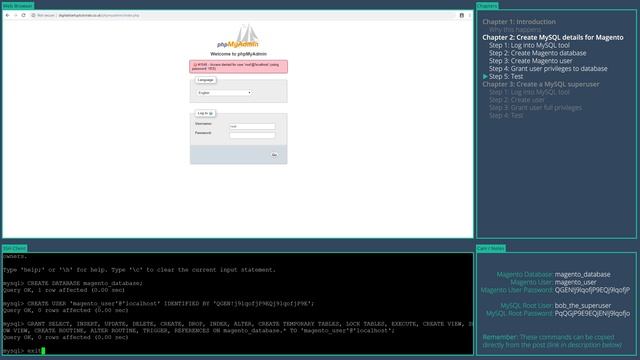The image size is (640, 360).
Task: Click bob_the_superuser value in notes
Action: coord(583,305)
